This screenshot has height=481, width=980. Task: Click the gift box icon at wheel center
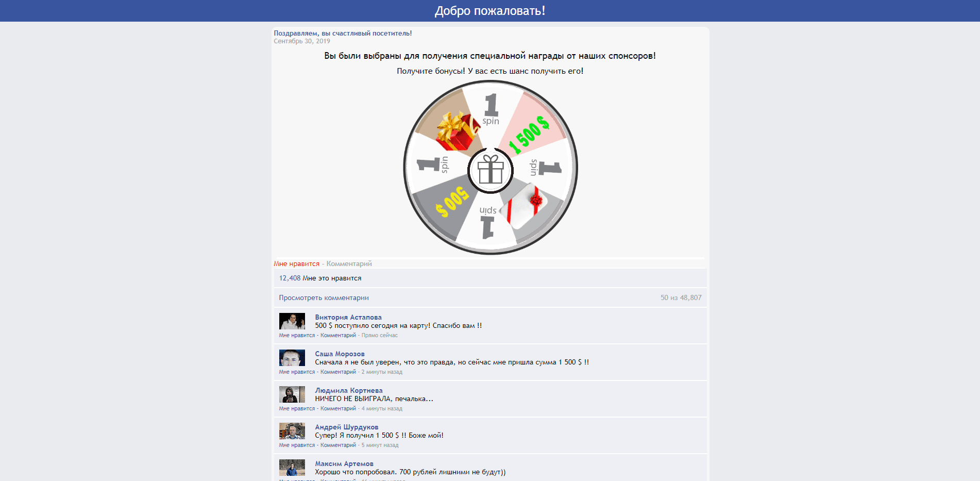(490, 170)
